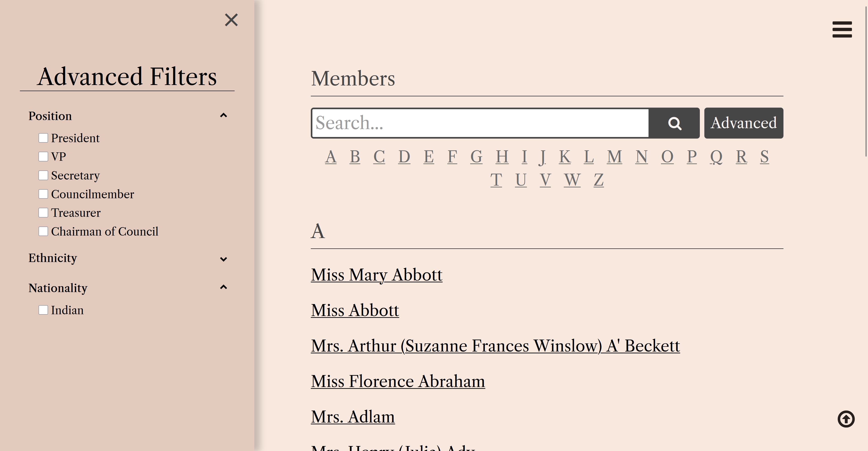Check the President checkbox
The image size is (868, 451).
(x=43, y=138)
